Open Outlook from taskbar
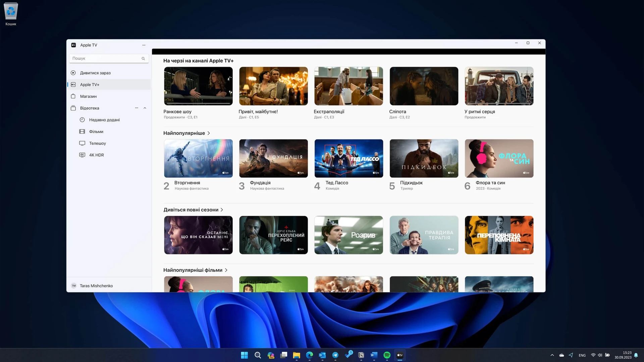This screenshot has height=362, width=644. [322, 355]
